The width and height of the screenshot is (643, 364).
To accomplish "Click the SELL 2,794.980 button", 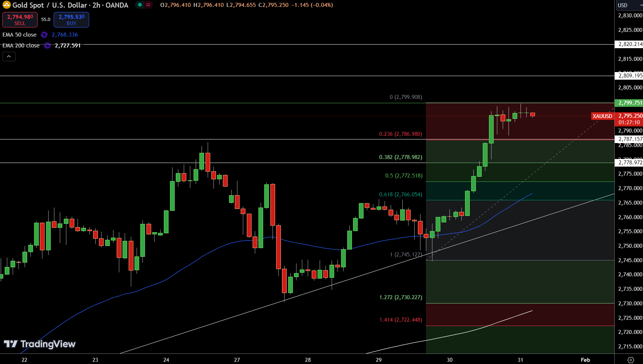I will 20,20.
